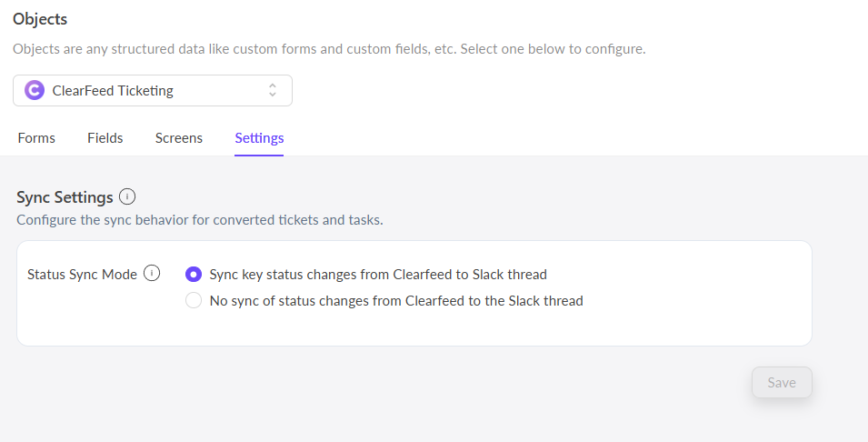Screen dimensions: 868x442
Task: Click the Status Sync Mode field label
Action: coord(82,274)
